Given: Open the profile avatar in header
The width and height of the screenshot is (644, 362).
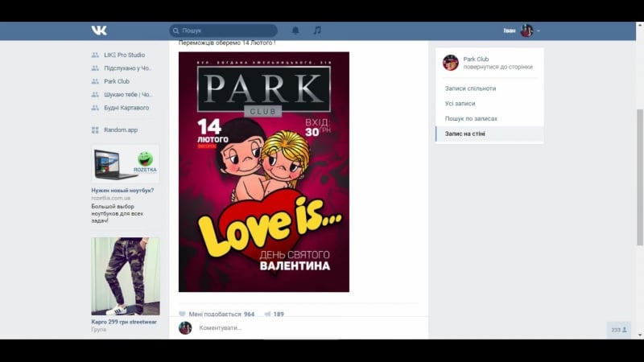Looking at the screenshot, I should click(x=527, y=31).
